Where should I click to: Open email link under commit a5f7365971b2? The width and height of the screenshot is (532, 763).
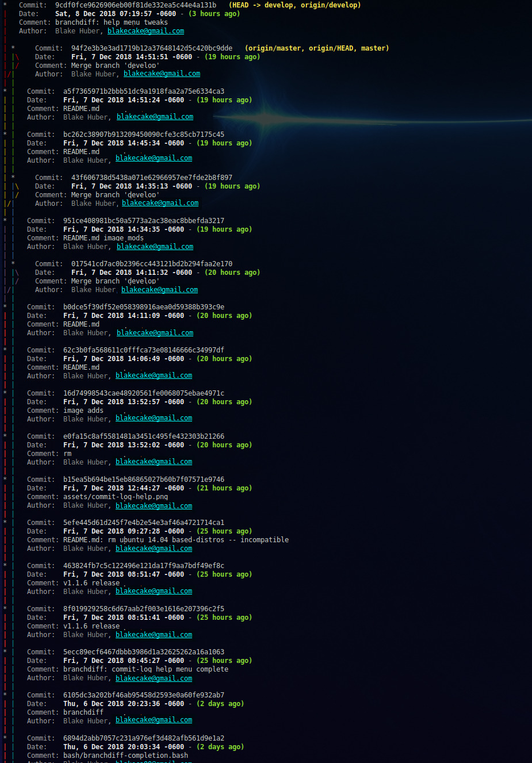pyautogui.click(x=155, y=117)
